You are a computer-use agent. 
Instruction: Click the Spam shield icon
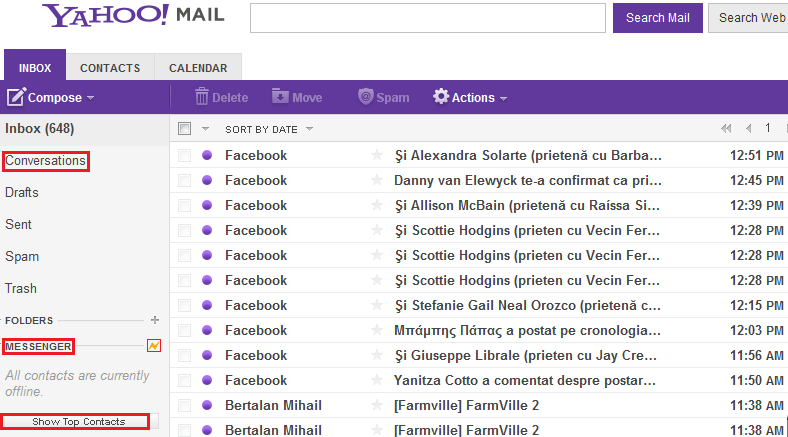(366, 96)
